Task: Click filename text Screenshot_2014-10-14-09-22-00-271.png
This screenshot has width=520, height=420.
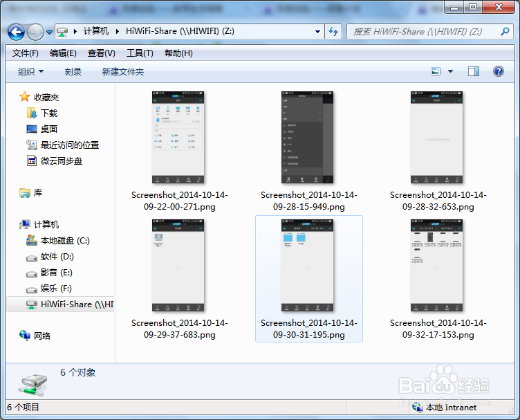Action: (x=179, y=201)
